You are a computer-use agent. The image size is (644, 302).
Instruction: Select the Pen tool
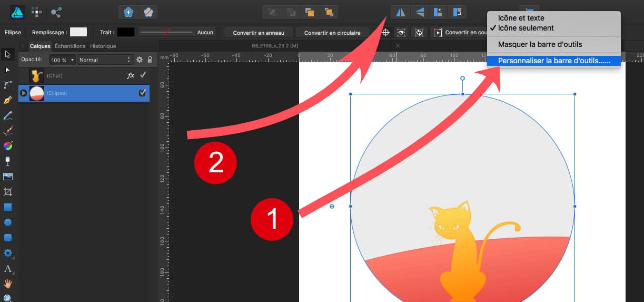(8, 100)
